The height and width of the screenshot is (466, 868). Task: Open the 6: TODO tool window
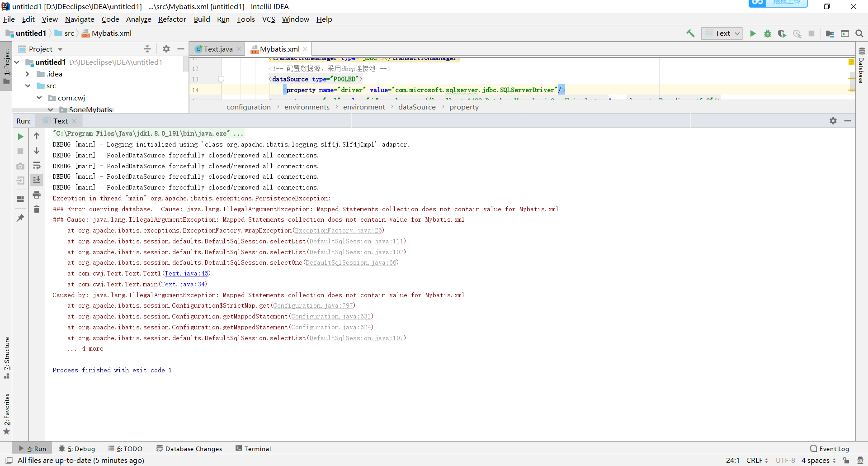pos(125,448)
